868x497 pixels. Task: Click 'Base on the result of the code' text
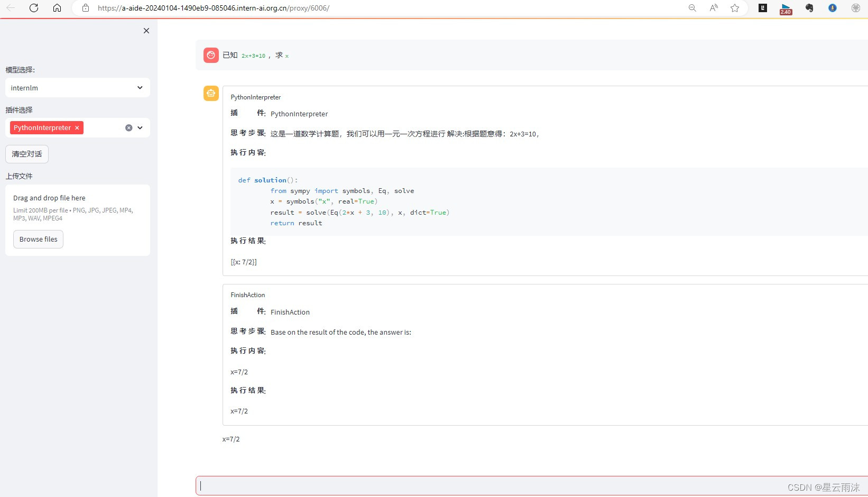tap(341, 333)
